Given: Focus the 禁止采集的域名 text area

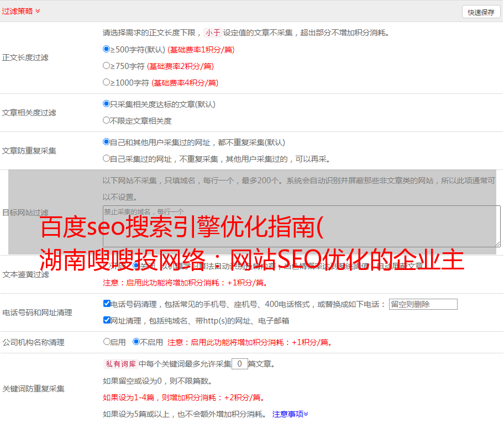Looking at the screenshot, I should pos(302,226).
